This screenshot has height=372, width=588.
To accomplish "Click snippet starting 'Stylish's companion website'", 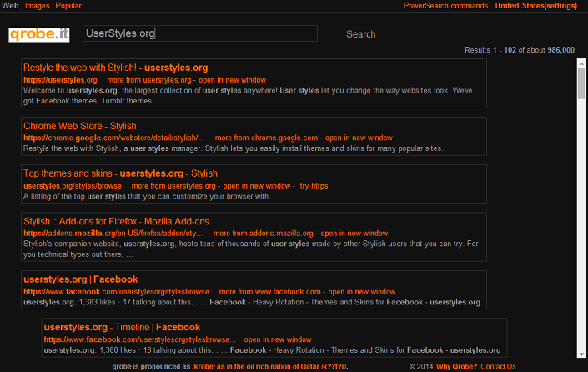I will pyautogui.click(x=251, y=249).
